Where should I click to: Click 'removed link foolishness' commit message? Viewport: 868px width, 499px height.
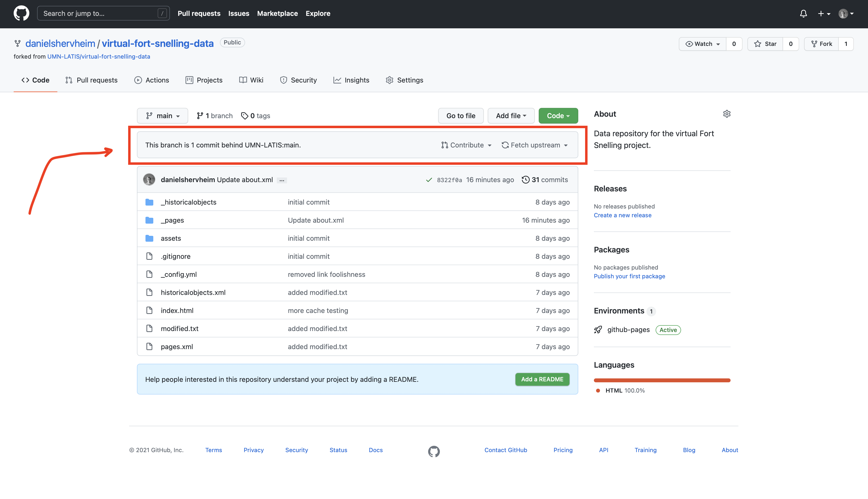[x=326, y=274]
